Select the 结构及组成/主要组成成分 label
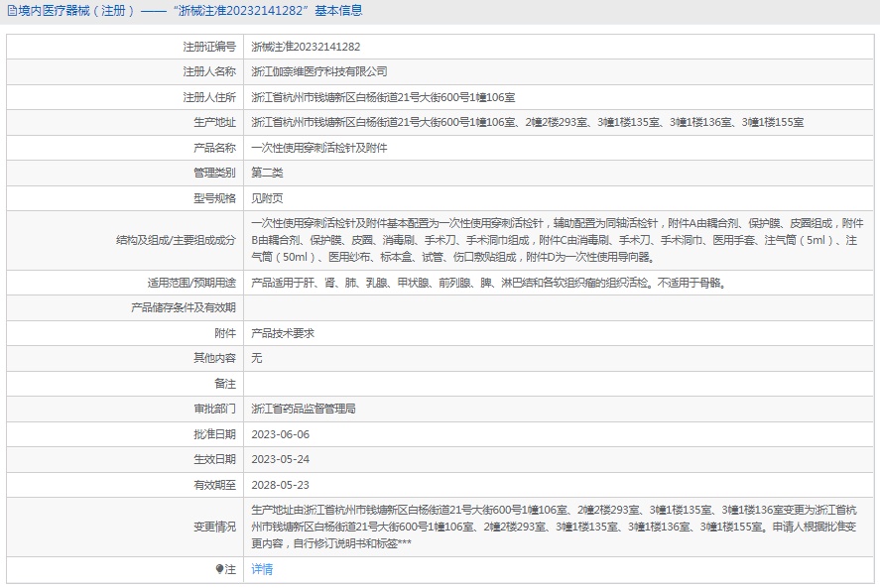 point(176,240)
